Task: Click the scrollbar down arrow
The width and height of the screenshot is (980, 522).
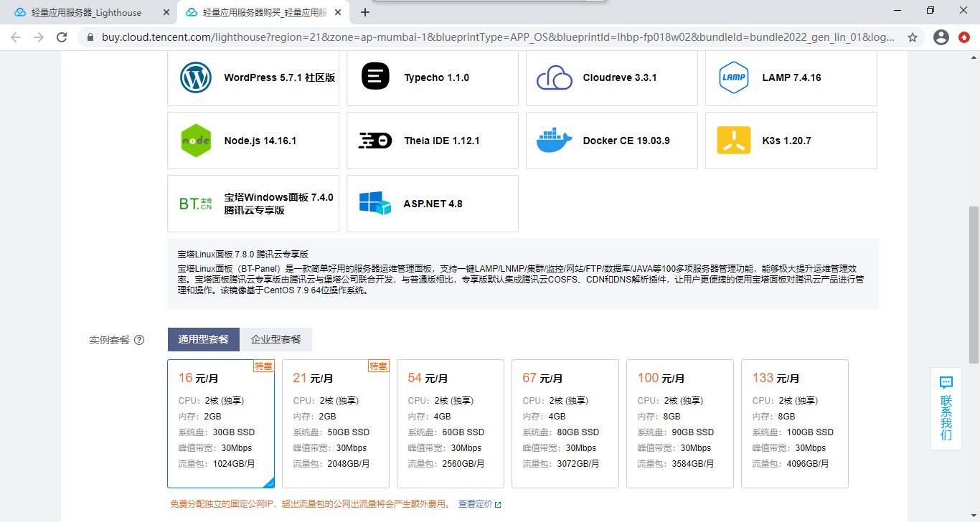Action: (x=974, y=516)
